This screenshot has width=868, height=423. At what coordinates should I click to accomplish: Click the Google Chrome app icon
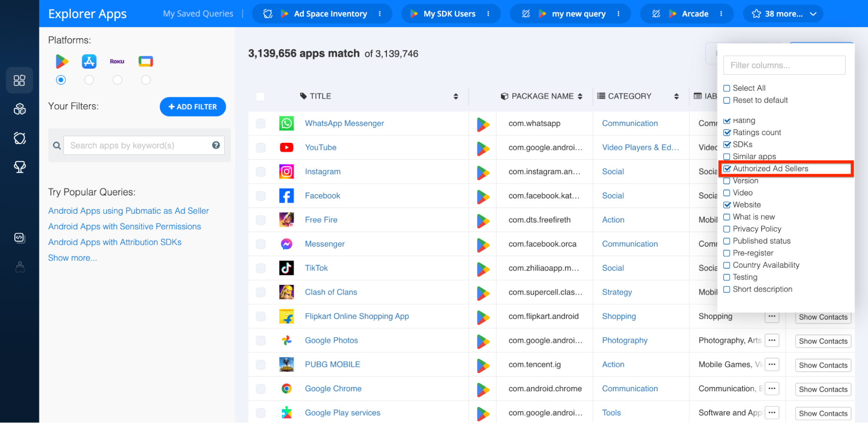point(287,389)
